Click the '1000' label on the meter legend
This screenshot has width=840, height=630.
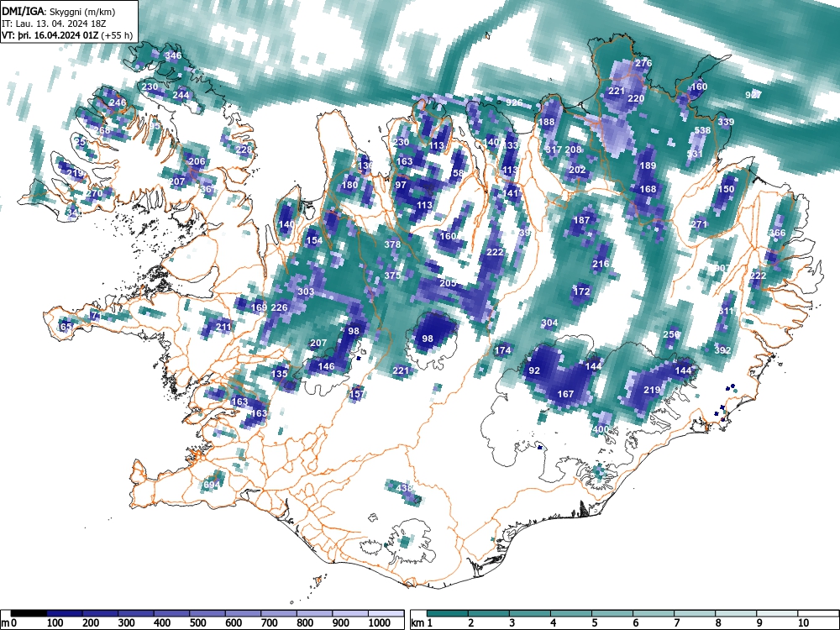click(380, 623)
